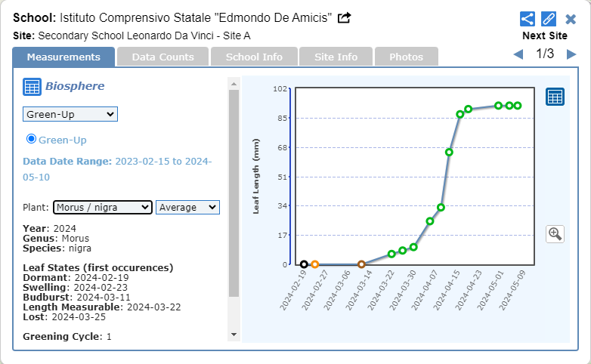Click the scroll down arrow in panel

[234, 334]
